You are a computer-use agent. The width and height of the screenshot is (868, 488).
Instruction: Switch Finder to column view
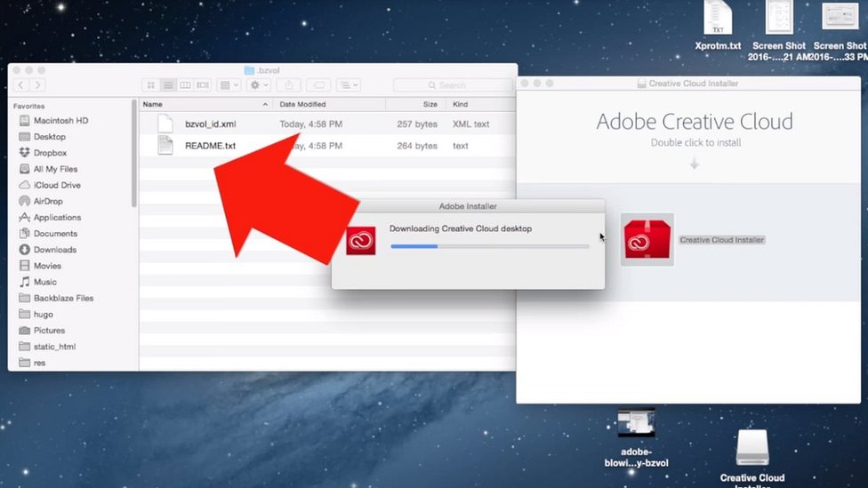pos(186,85)
